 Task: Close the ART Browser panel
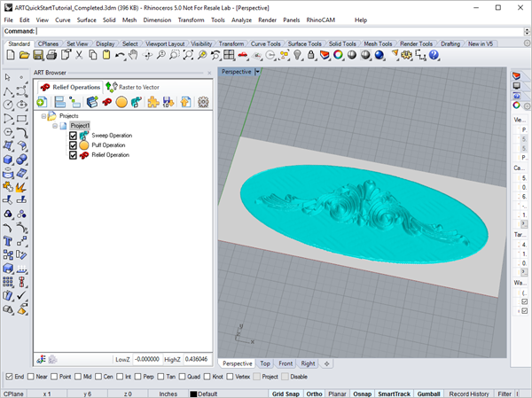coord(209,73)
